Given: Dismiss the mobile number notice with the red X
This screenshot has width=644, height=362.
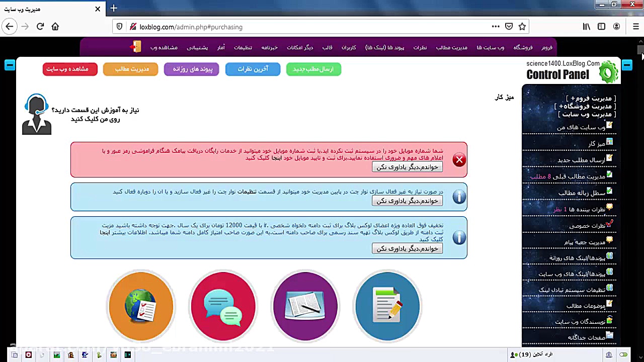Looking at the screenshot, I should (x=459, y=159).
